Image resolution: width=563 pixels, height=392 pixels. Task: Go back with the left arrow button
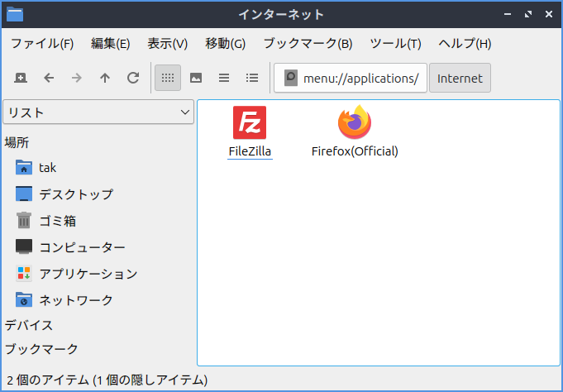(49, 78)
